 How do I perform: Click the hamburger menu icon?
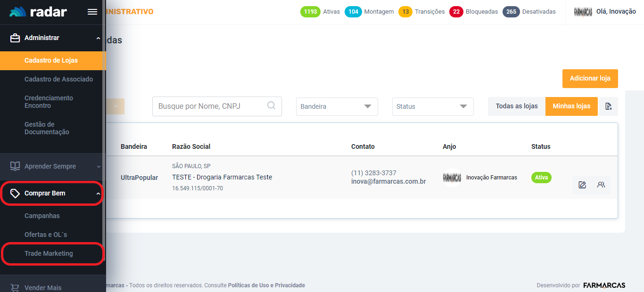pos(92,12)
